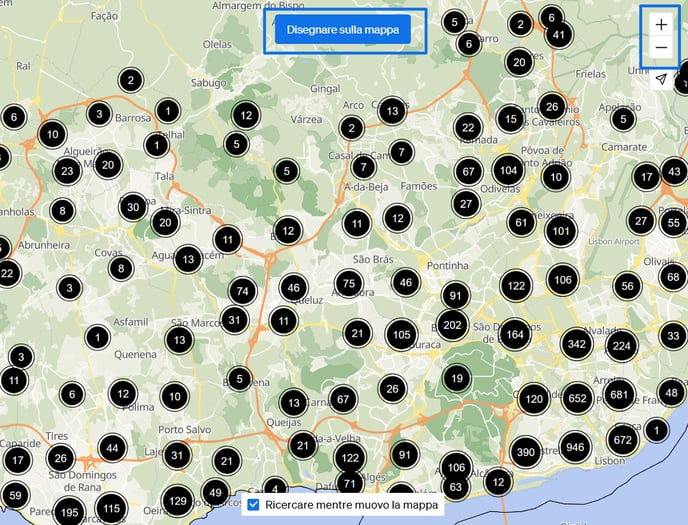Expand the 195 cluster marker
This screenshot has width=688, height=525.
pos(69,512)
